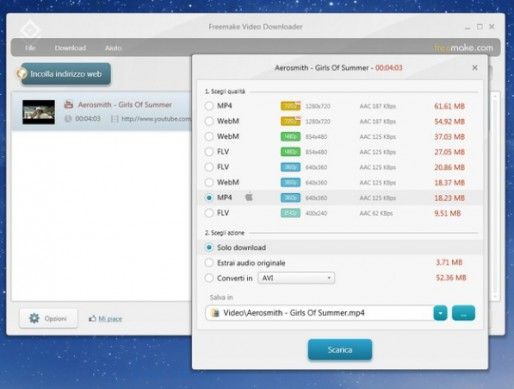The height and width of the screenshot is (389, 514).
Task: Click the 720p badge on WebM row
Action: point(290,121)
